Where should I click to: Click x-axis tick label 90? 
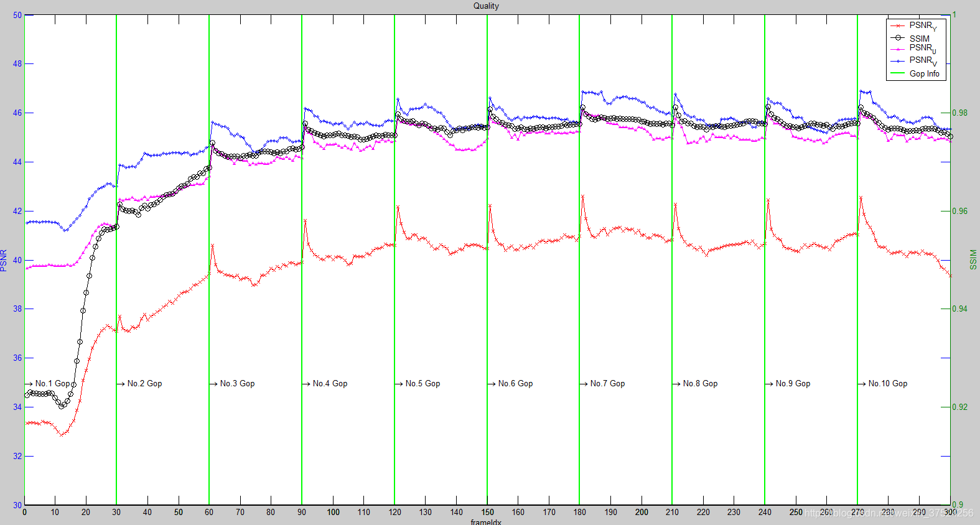coord(302,512)
